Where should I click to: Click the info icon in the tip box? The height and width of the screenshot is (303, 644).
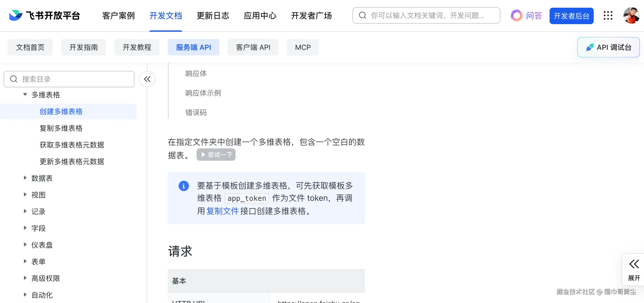tap(184, 186)
